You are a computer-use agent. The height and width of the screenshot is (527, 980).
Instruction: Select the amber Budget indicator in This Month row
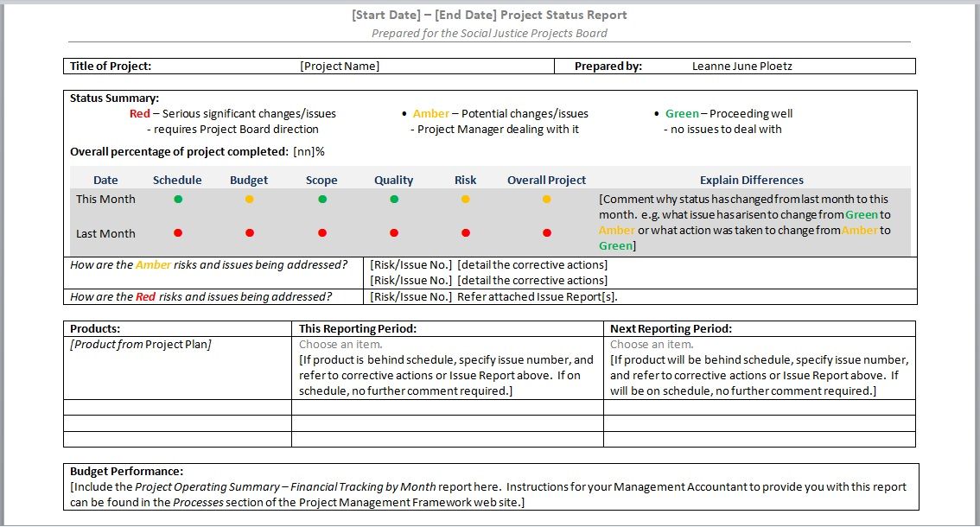pos(250,199)
